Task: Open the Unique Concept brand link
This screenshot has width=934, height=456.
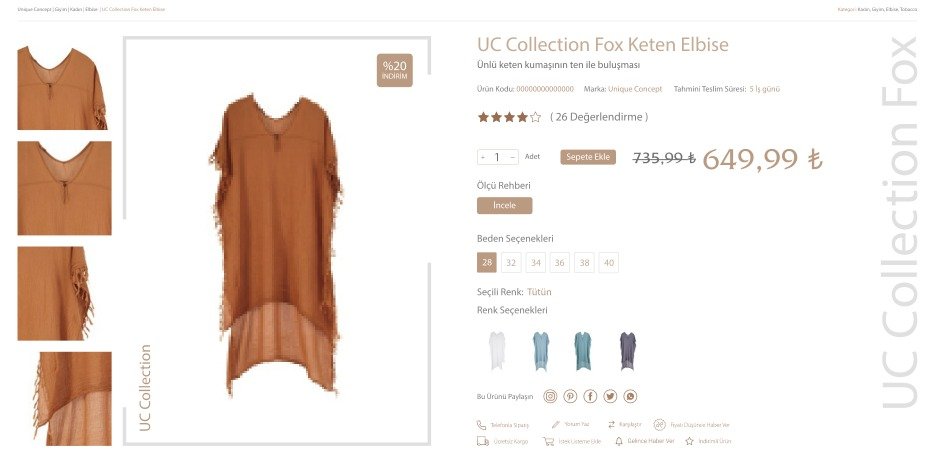Action: tap(635, 89)
